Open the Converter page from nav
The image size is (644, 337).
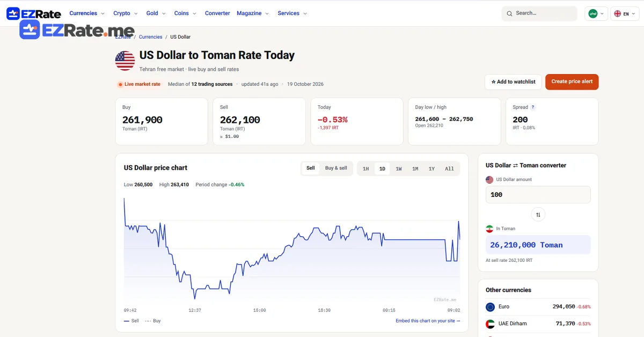pos(217,13)
